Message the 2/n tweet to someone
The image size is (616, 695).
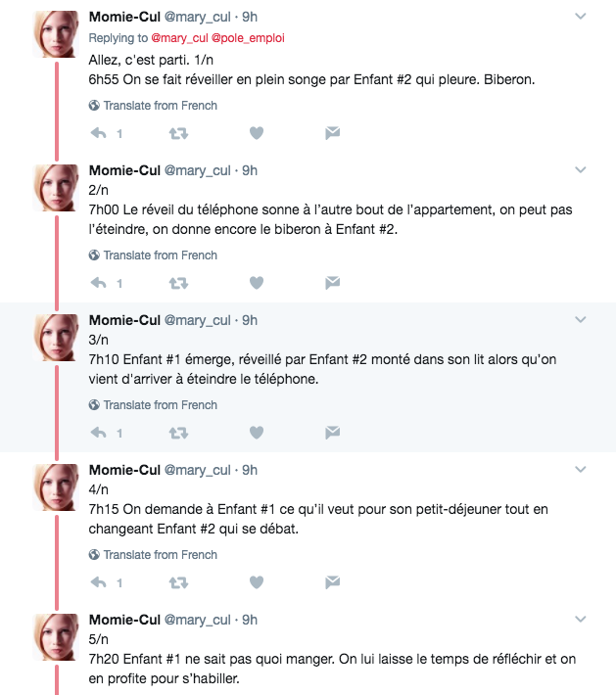click(x=332, y=283)
